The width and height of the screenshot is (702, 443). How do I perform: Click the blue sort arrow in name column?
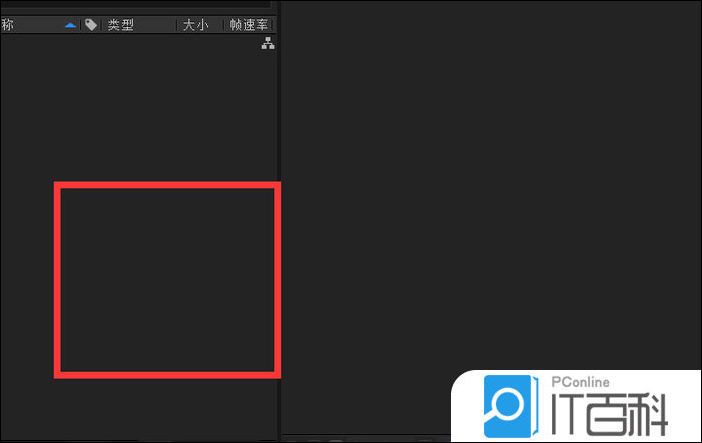click(x=70, y=25)
